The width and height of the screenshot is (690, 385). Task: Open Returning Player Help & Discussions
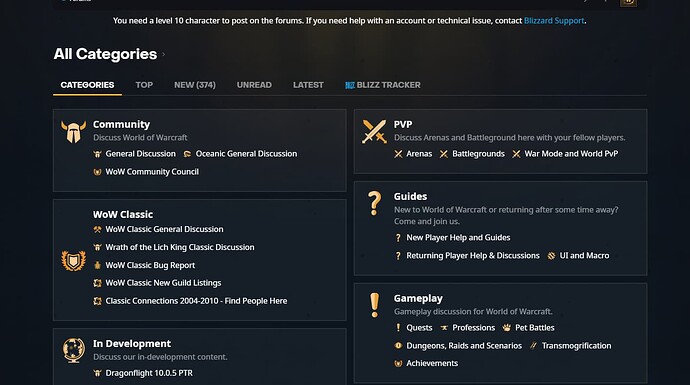tap(473, 256)
